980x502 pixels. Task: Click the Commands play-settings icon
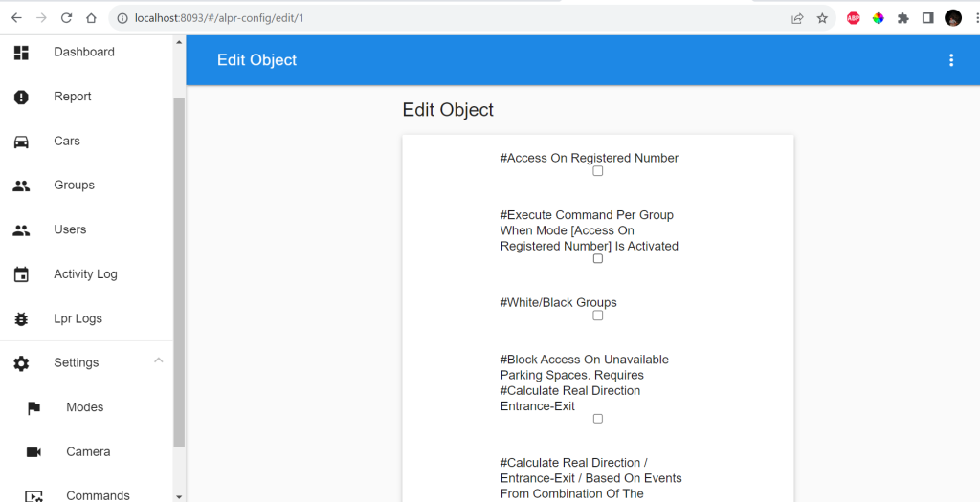point(33,495)
